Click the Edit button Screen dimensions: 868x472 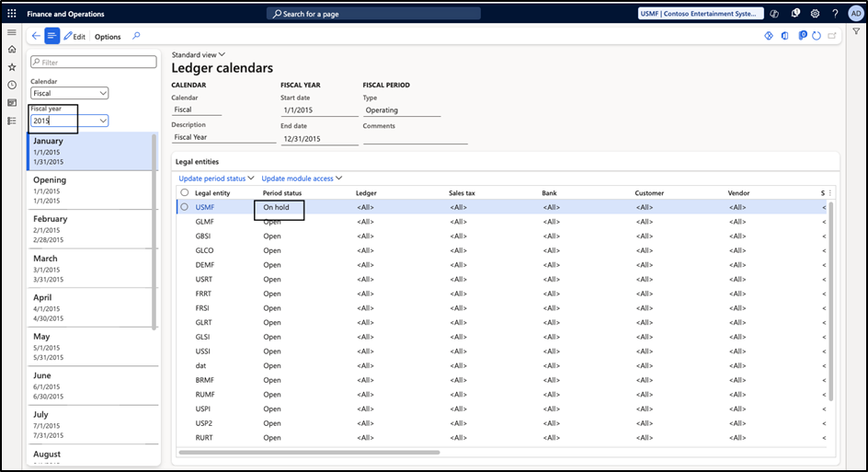(x=74, y=37)
